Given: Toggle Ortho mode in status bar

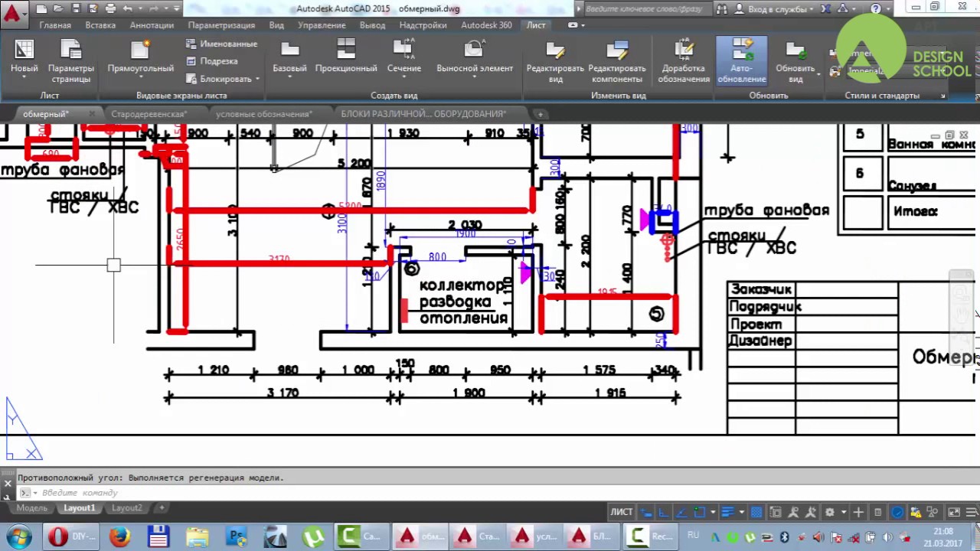Looking at the screenshot, I should pos(663,512).
